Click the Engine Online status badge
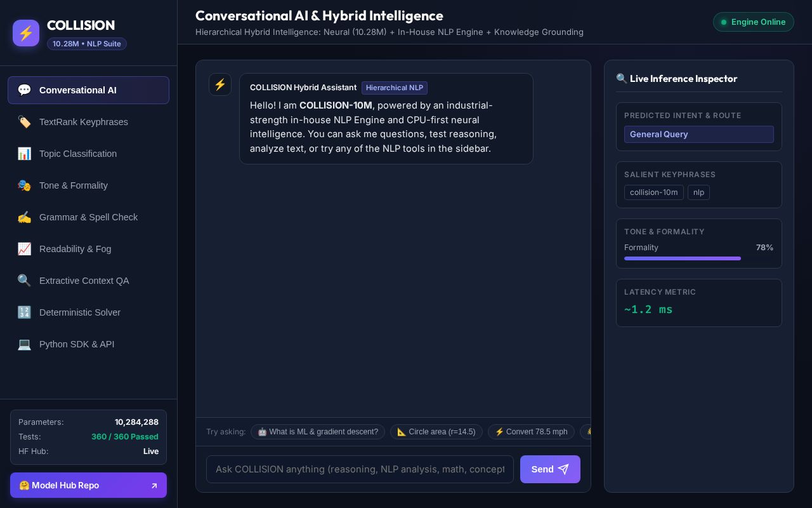This screenshot has height=508, width=812. (x=754, y=22)
